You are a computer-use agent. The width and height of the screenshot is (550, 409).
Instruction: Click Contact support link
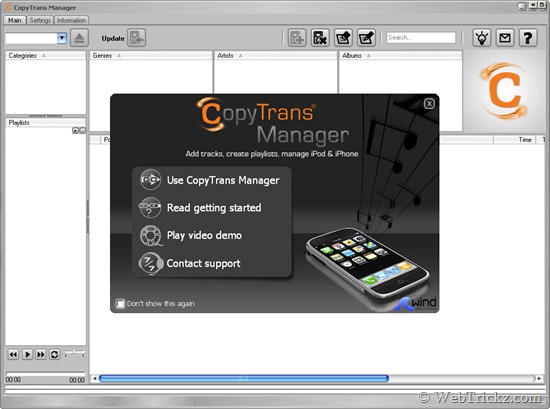tap(203, 263)
